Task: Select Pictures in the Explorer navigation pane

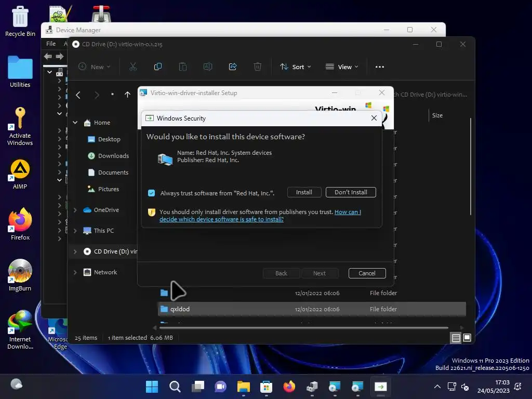Action: pos(108,189)
